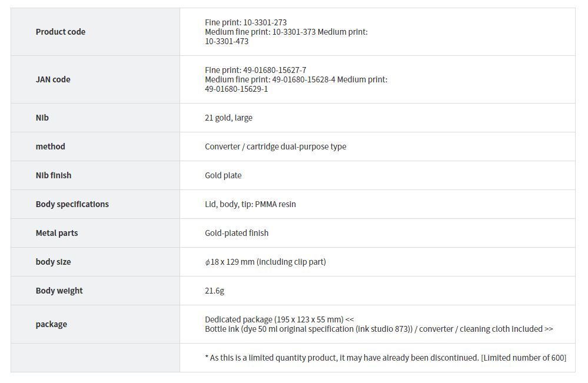
Task: Click the Nib row heading
Action: (x=42, y=118)
